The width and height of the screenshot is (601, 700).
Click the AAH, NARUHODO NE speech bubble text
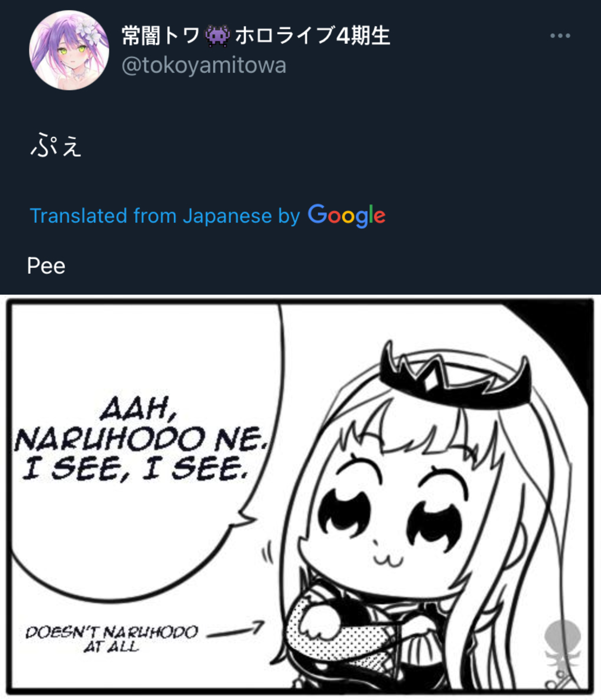(141, 425)
